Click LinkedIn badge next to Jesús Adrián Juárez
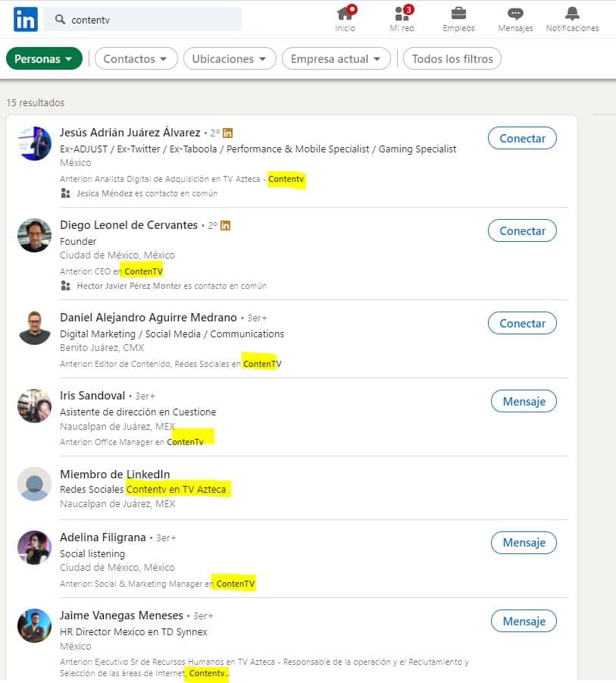Screen dimensions: 616x683 227,133
